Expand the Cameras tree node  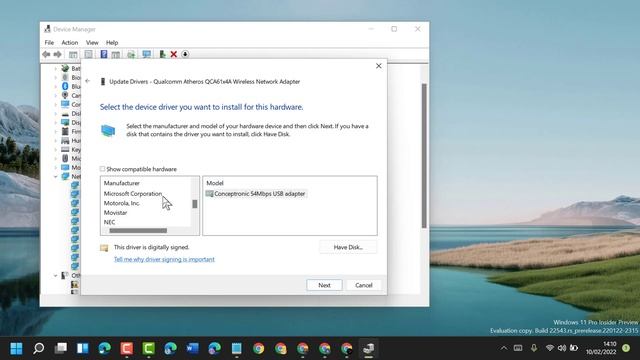pos(56,96)
